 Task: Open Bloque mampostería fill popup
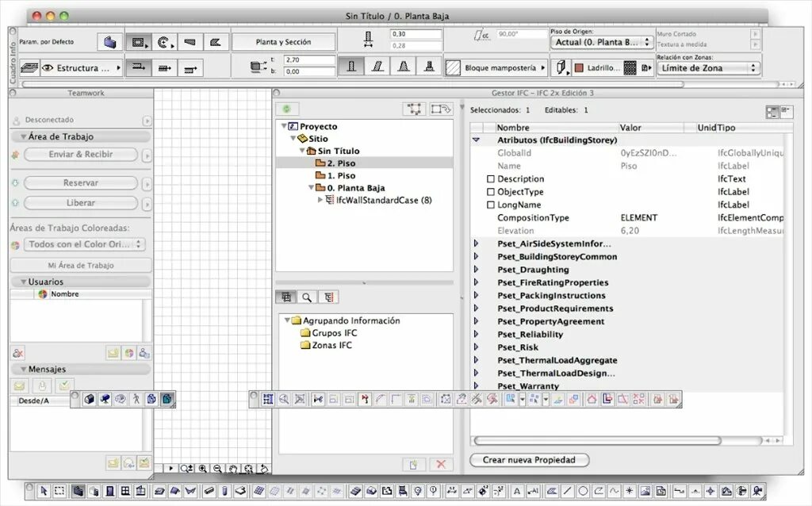[496, 68]
